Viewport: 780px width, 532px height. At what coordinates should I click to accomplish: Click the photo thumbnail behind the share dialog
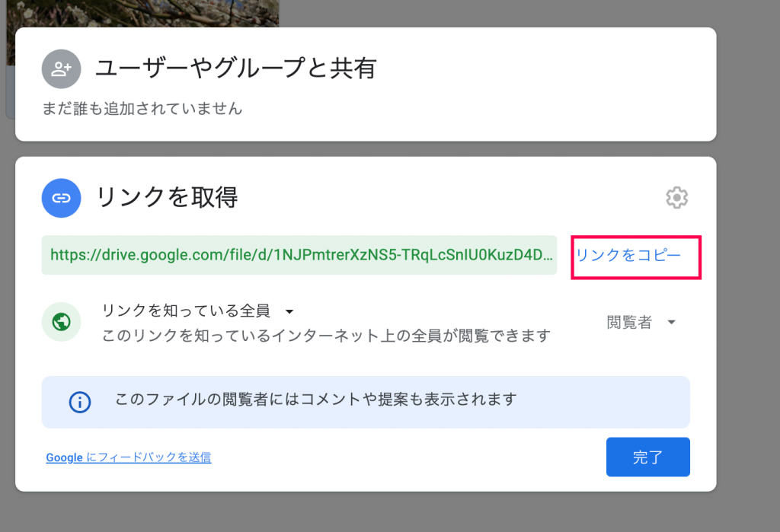tap(142, 14)
